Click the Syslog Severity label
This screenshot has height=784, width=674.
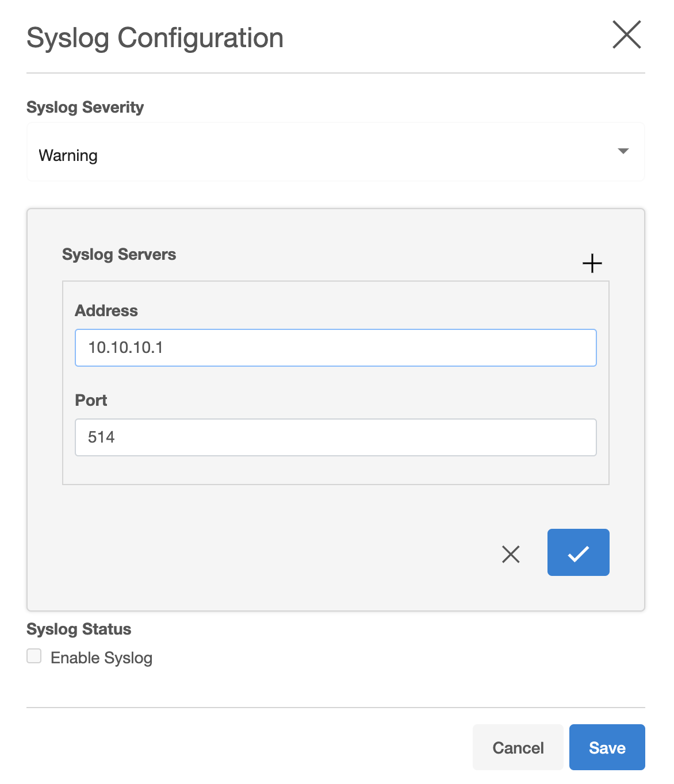(x=85, y=107)
